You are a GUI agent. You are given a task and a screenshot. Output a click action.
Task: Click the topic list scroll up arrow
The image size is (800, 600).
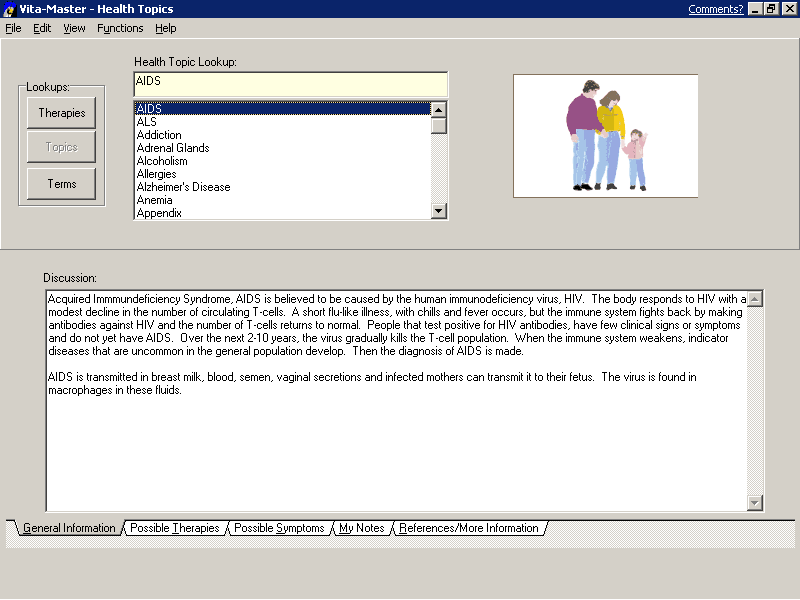click(x=439, y=109)
